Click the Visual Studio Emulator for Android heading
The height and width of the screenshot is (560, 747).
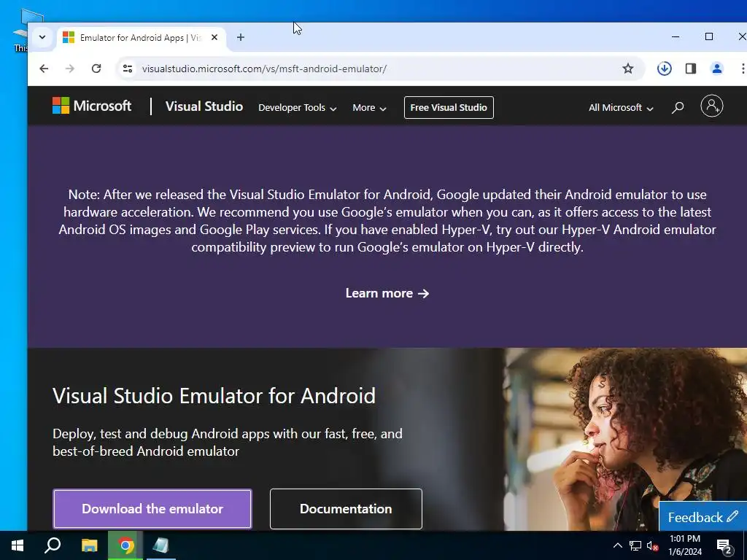pos(214,396)
